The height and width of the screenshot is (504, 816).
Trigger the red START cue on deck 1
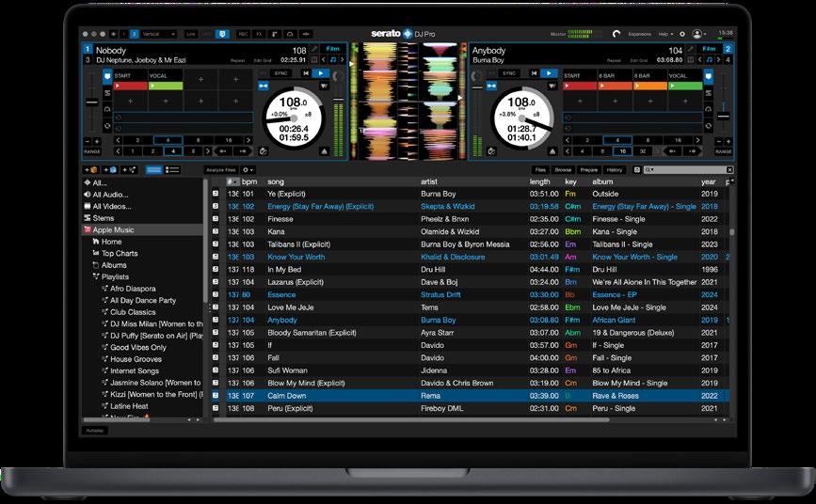(130, 86)
